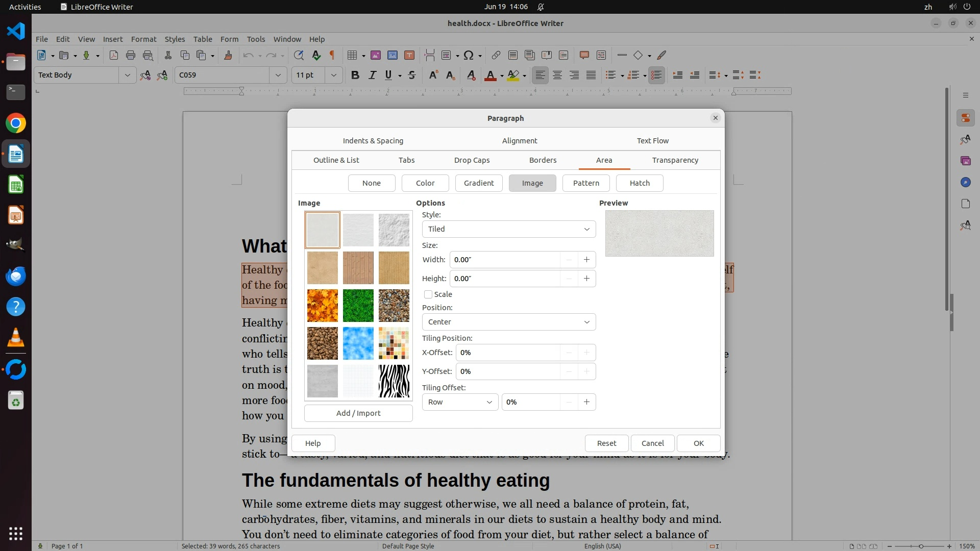
Task: Open sidebar Navigator compass icon
Action: (x=965, y=182)
